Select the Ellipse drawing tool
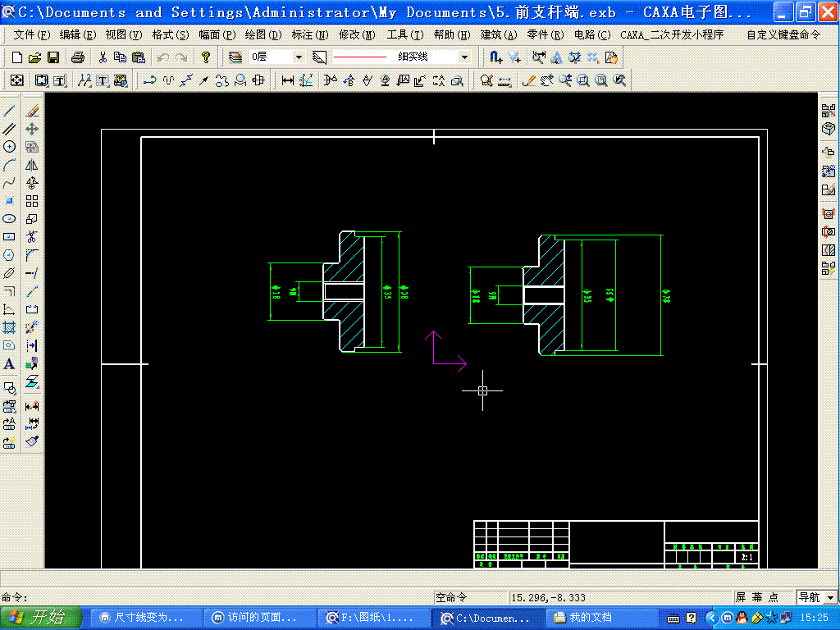This screenshot has height=630, width=840. [x=9, y=219]
